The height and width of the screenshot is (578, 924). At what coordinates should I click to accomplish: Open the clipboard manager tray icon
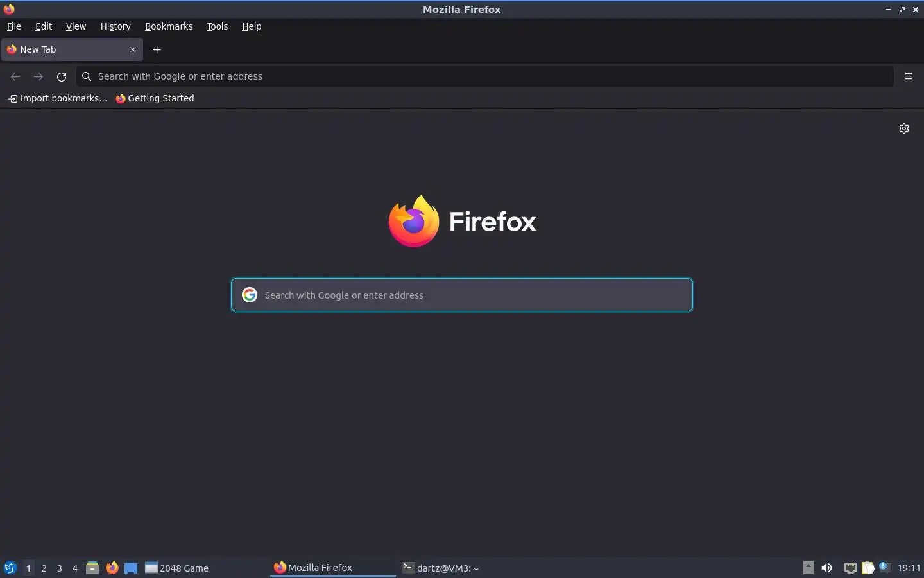coord(868,568)
